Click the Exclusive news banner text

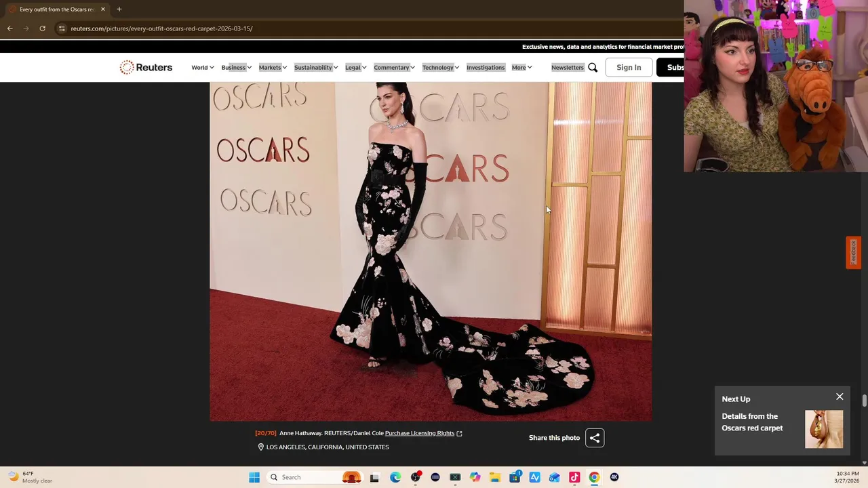coord(603,47)
